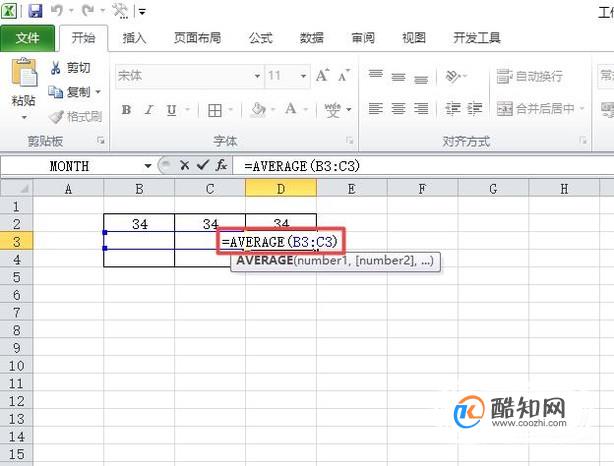
Task: Select column B header
Action: pos(139,189)
